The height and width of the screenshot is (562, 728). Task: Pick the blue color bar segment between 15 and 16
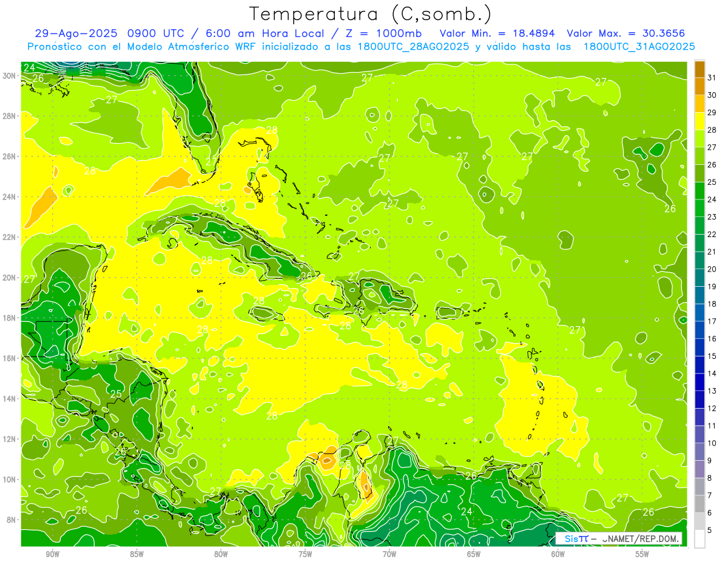pos(699,347)
